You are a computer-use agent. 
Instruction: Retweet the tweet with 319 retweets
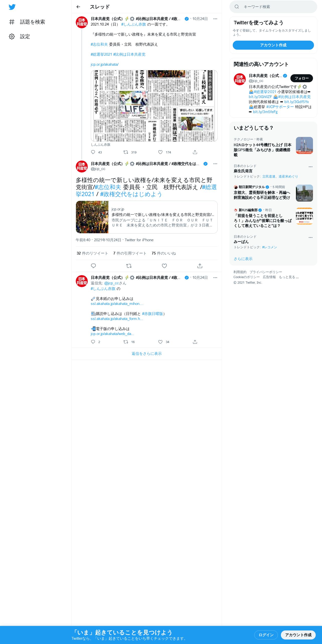coord(126,152)
